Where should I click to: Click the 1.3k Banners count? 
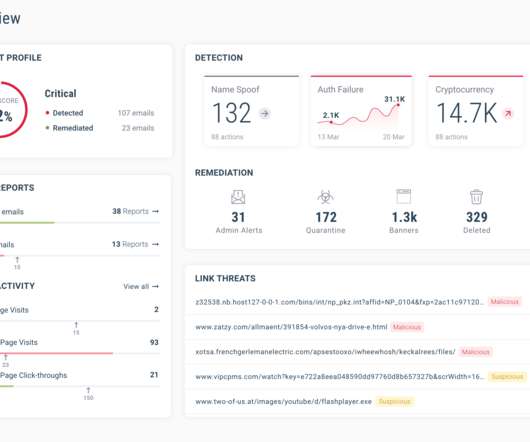tap(404, 217)
